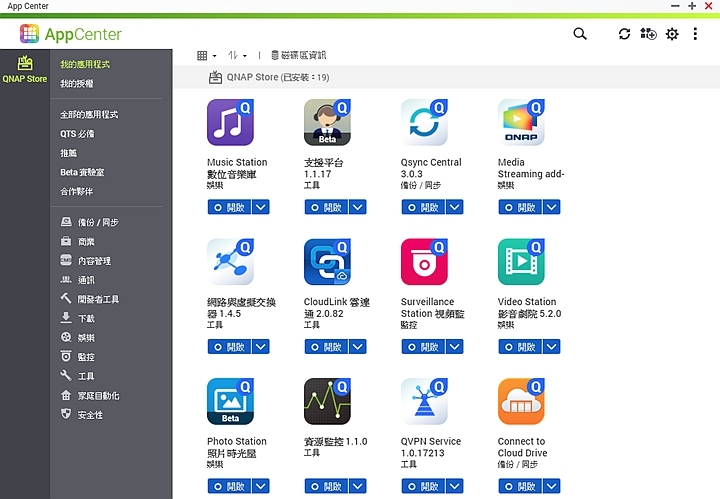The image size is (720, 499).
Task: Click the manual install app icon
Action: 648,34
